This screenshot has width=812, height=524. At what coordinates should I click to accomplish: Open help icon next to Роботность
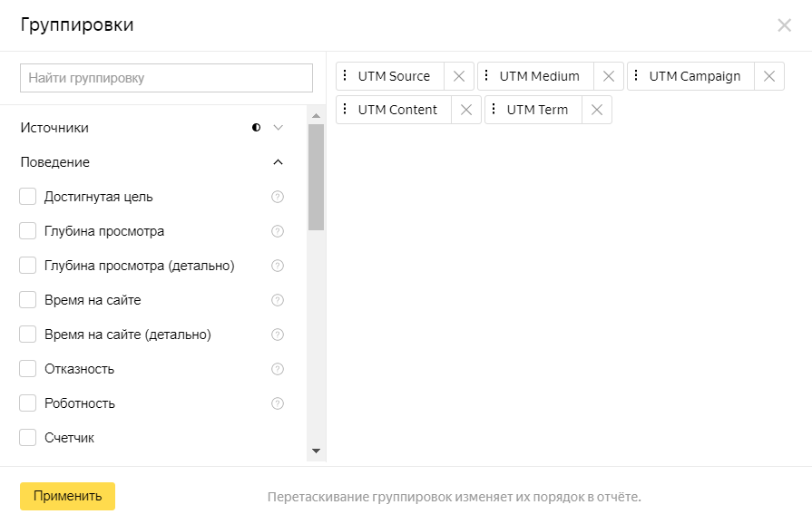pos(278,403)
